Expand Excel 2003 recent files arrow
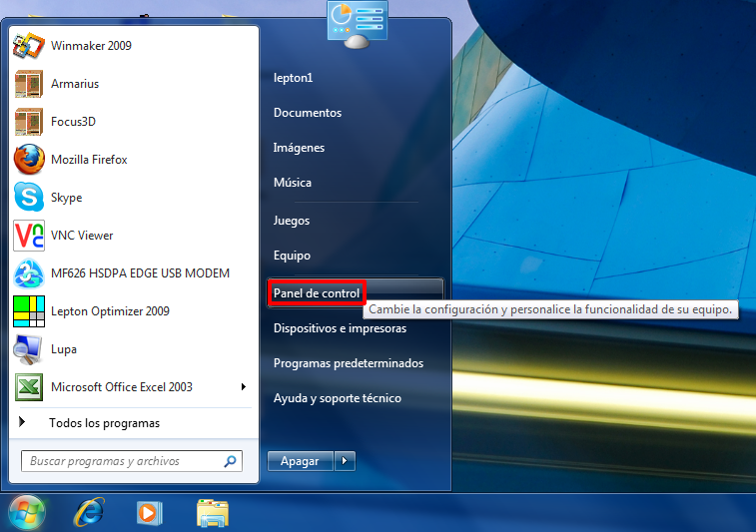756x532 pixels. point(244,386)
